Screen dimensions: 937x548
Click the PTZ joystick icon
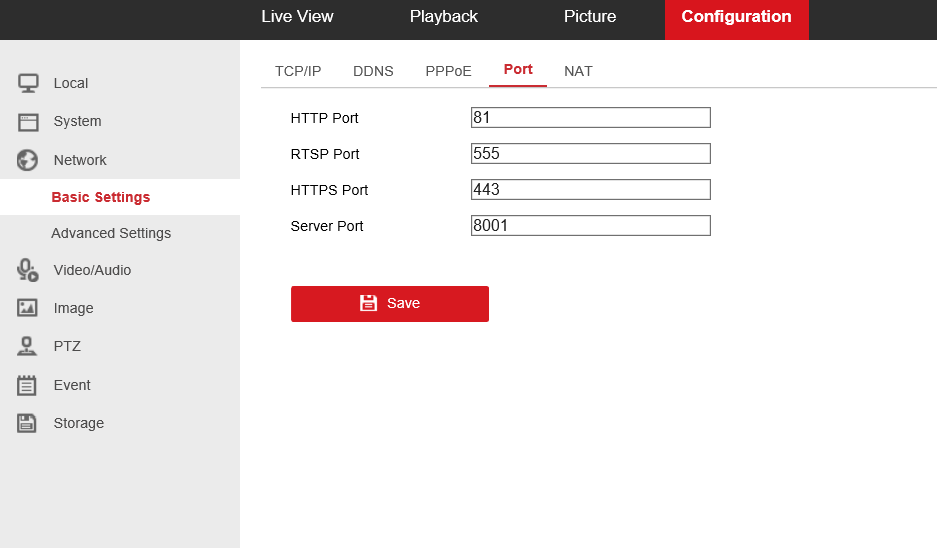pos(28,346)
